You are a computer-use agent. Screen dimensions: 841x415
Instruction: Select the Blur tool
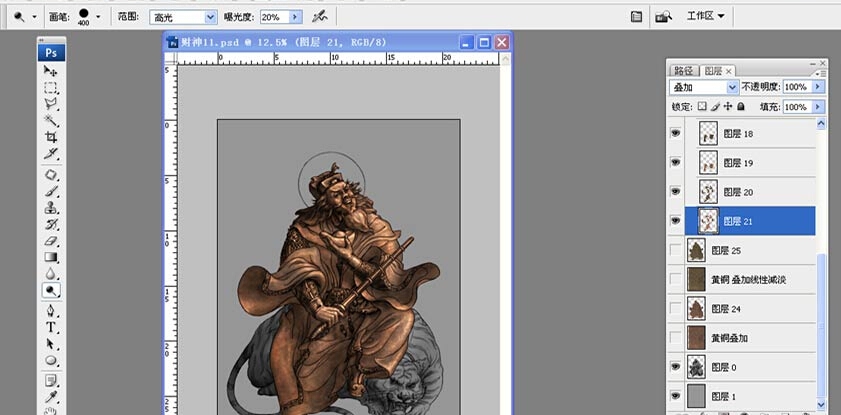point(51,273)
